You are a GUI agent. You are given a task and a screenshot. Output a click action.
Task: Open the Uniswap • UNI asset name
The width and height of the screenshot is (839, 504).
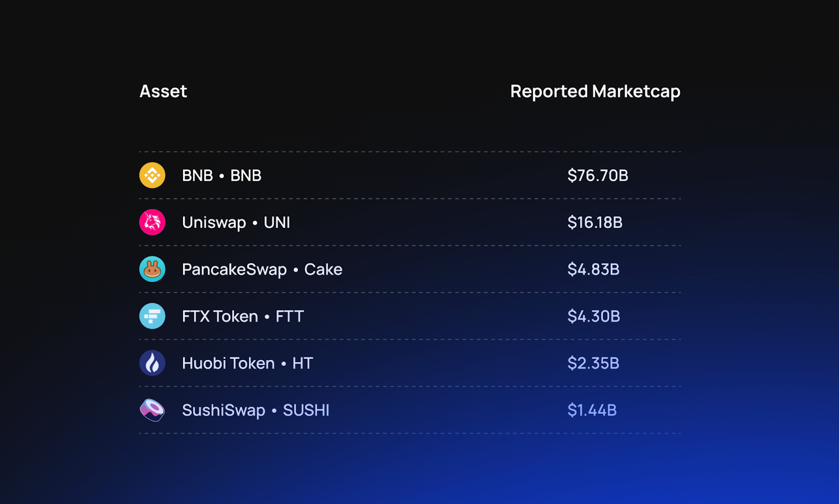(236, 223)
